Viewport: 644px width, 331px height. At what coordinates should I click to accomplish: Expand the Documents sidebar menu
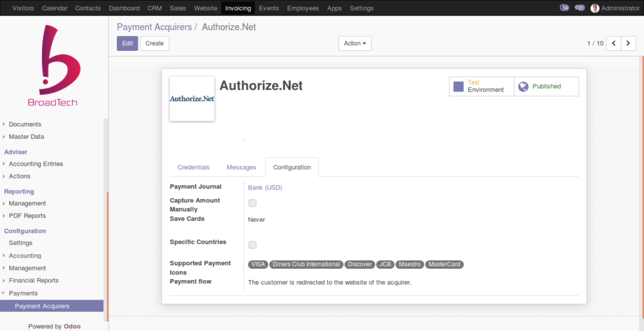pos(25,124)
